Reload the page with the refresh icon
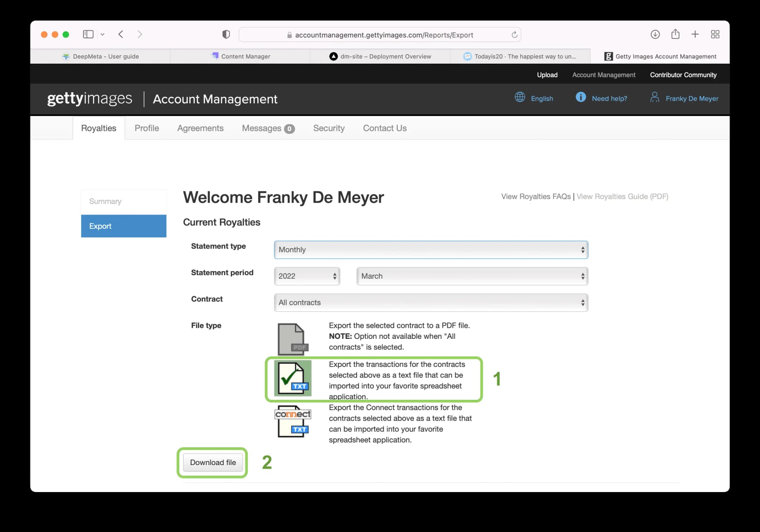The height and width of the screenshot is (532, 760). [x=514, y=35]
